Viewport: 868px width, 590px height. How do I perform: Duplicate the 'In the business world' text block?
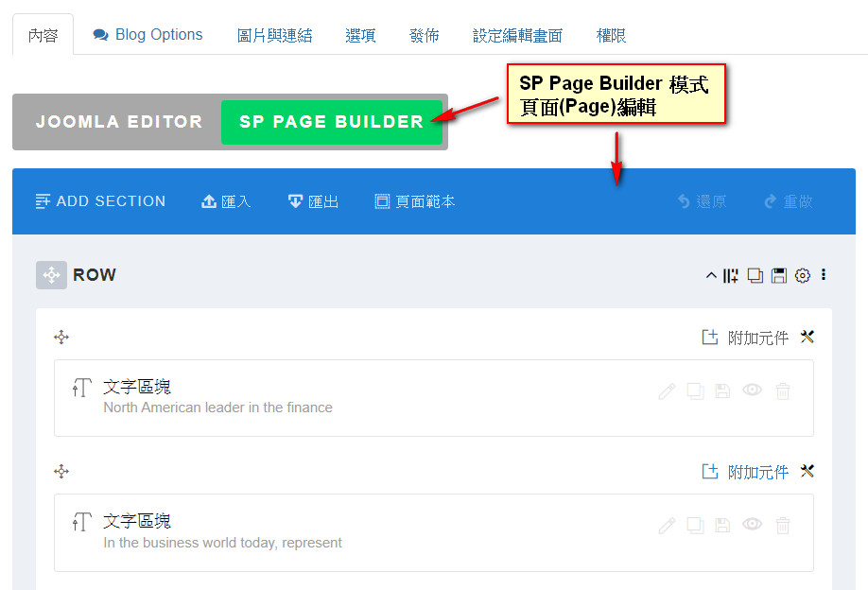[x=695, y=525]
